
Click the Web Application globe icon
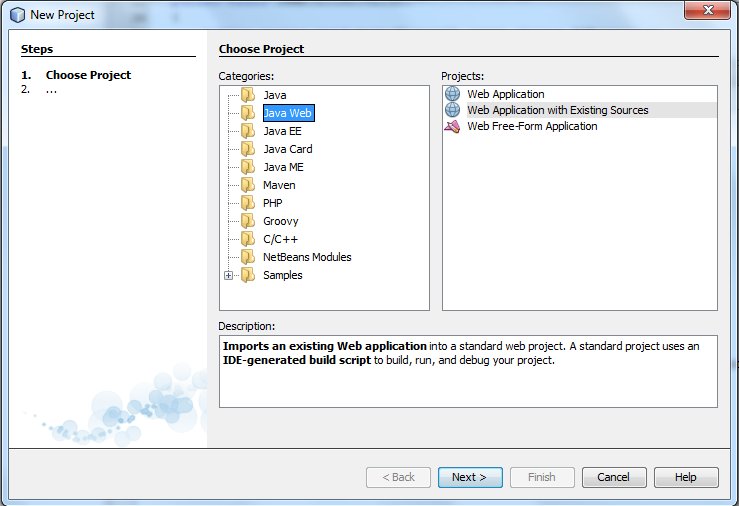[452, 94]
